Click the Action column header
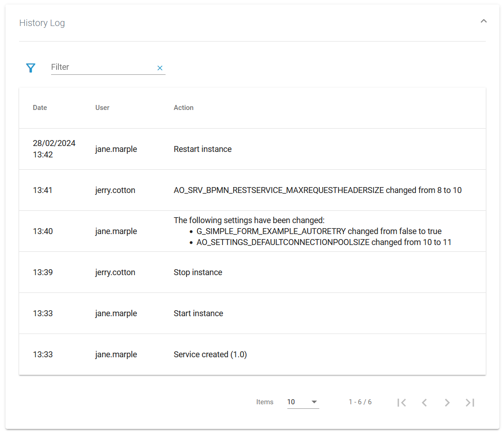This screenshot has width=504, height=433. 183,108
